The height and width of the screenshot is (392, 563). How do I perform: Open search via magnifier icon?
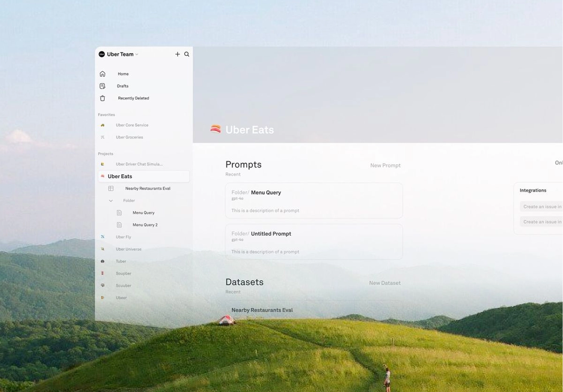point(187,54)
